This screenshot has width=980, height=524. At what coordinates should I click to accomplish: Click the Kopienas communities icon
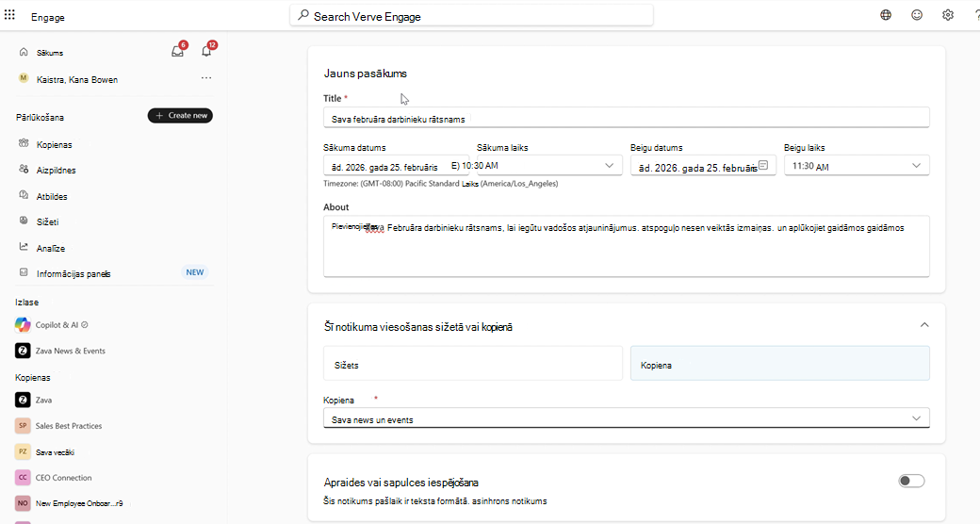pos(24,143)
